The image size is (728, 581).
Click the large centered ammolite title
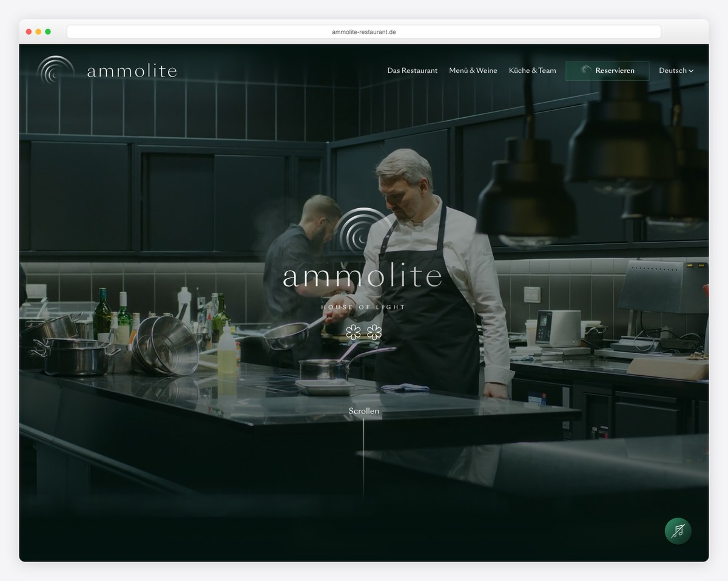[362, 276]
